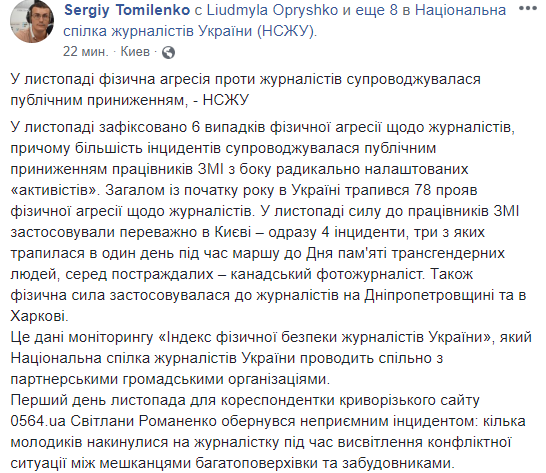The image size is (546, 473).
Task: Open the Киев location link
Action: coord(135,52)
